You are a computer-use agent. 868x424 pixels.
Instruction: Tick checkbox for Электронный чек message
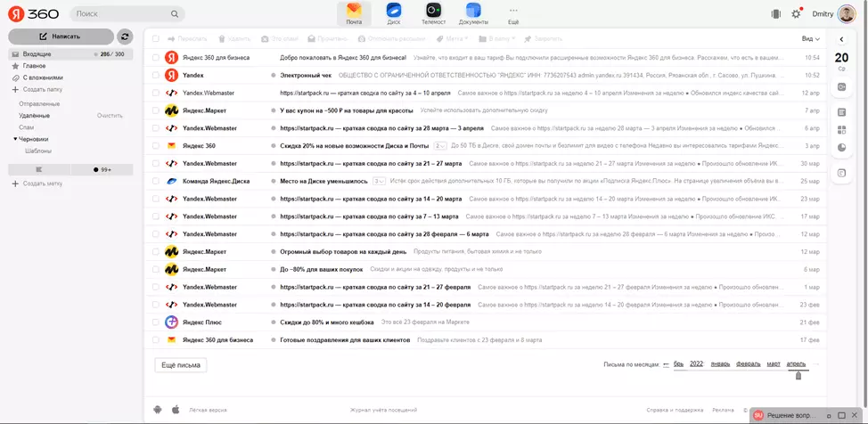coord(156,76)
